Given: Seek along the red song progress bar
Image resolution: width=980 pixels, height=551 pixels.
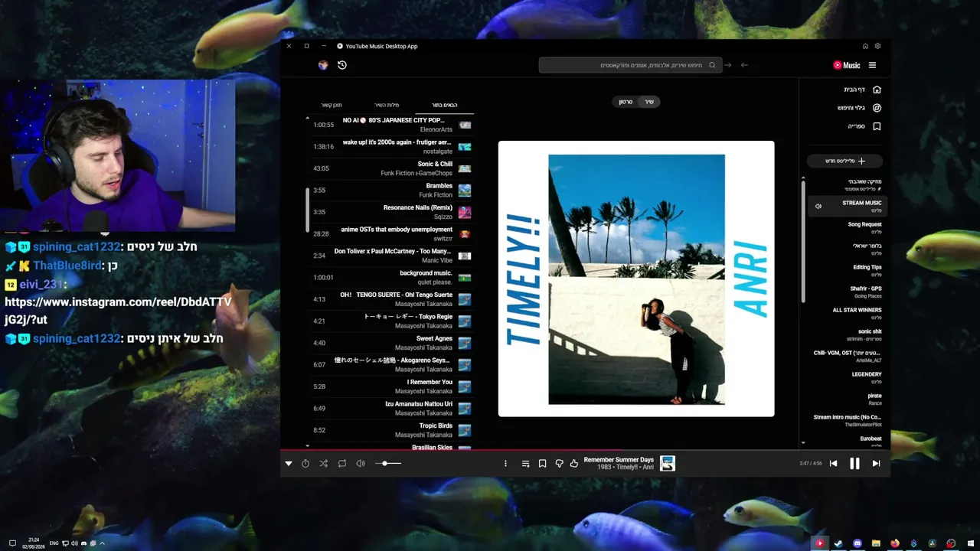Looking at the screenshot, I should click(585, 449).
